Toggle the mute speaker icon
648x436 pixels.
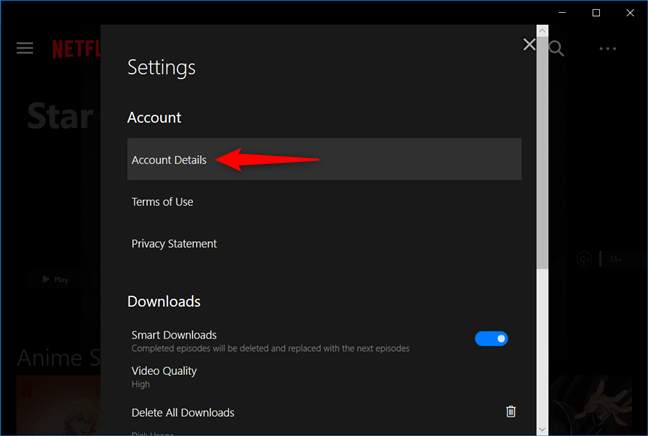click(584, 260)
